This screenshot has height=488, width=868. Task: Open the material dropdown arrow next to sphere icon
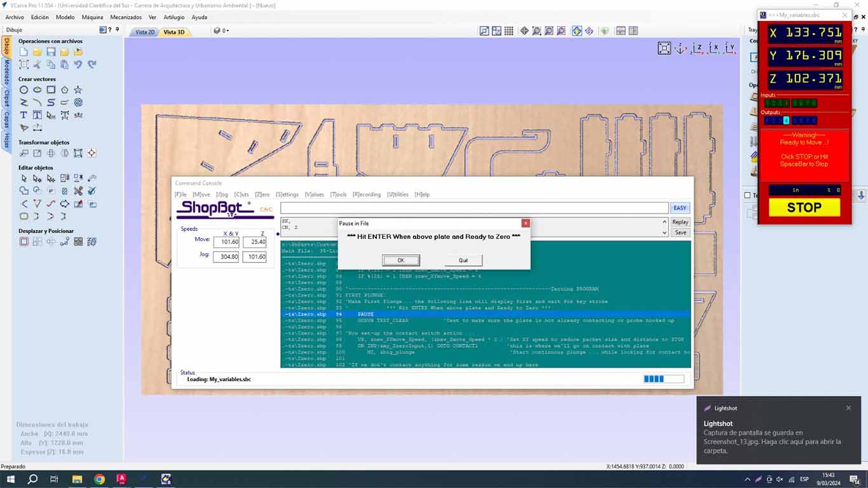coord(227,30)
